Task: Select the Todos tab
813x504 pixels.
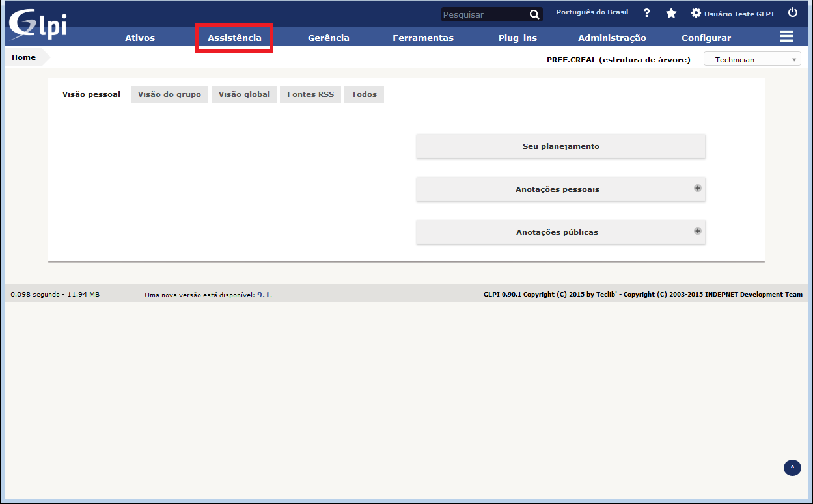Action: click(364, 94)
